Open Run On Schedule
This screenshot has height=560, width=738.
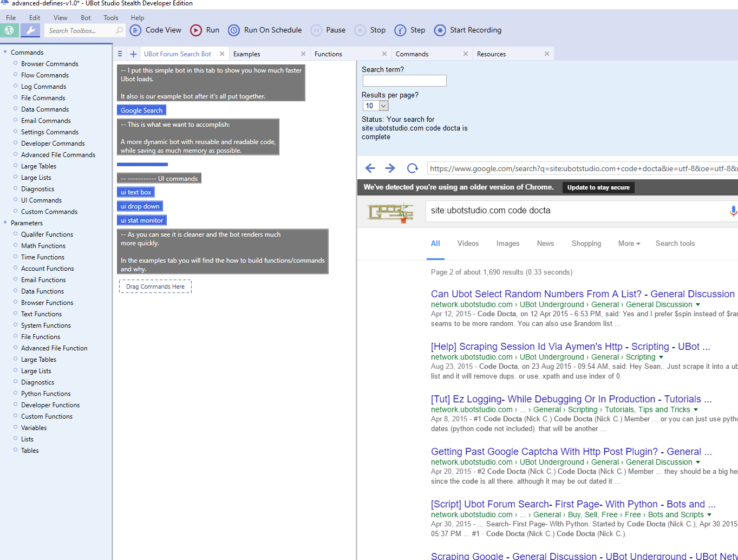click(x=265, y=30)
